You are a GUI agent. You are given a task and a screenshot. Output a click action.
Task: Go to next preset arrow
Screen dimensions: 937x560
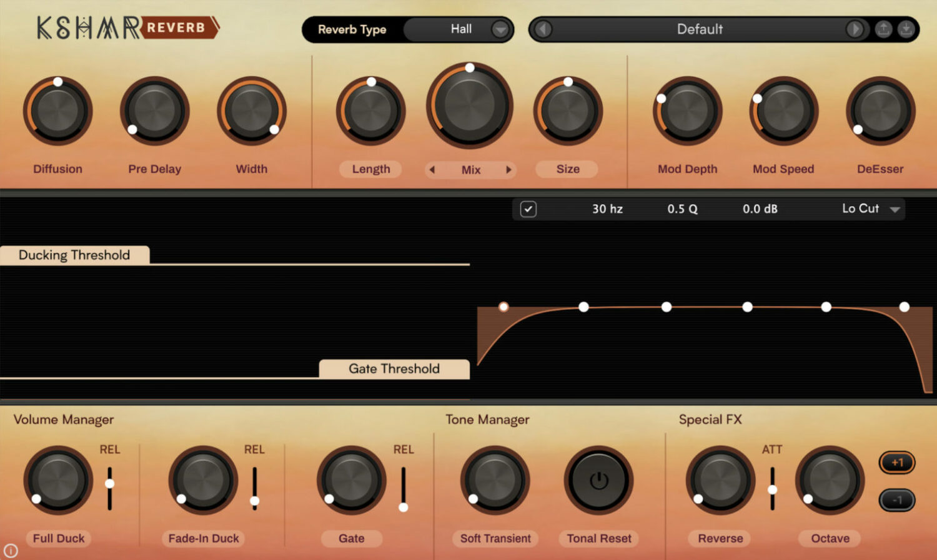coord(855,29)
